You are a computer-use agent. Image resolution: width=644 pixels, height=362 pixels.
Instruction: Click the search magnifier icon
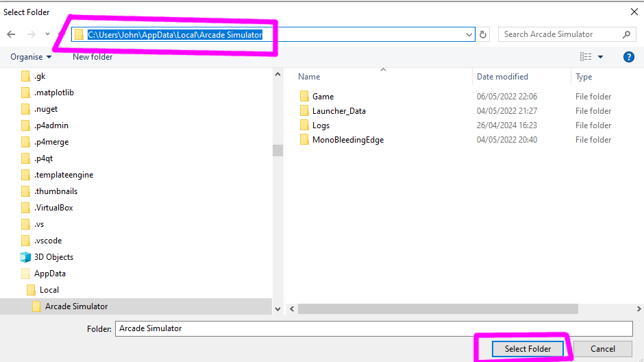point(626,34)
